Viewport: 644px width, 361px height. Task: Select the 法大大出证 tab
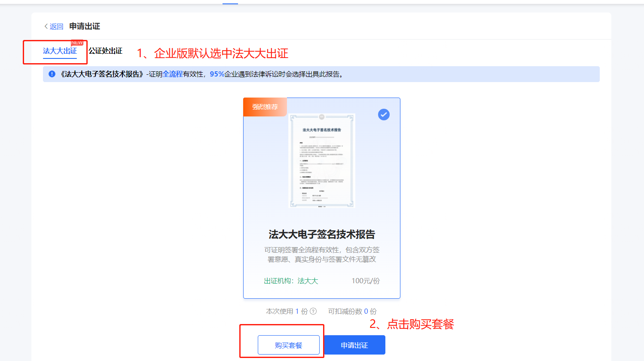60,51
